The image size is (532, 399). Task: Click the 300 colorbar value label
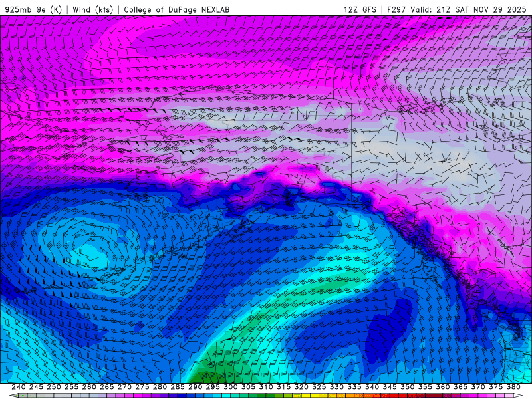click(x=230, y=387)
